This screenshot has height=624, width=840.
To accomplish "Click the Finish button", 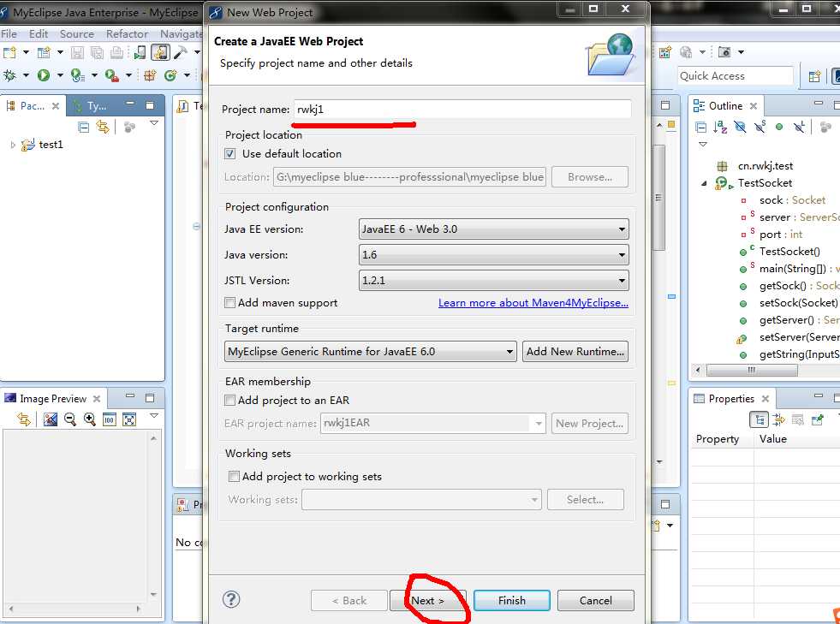I will click(x=511, y=600).
